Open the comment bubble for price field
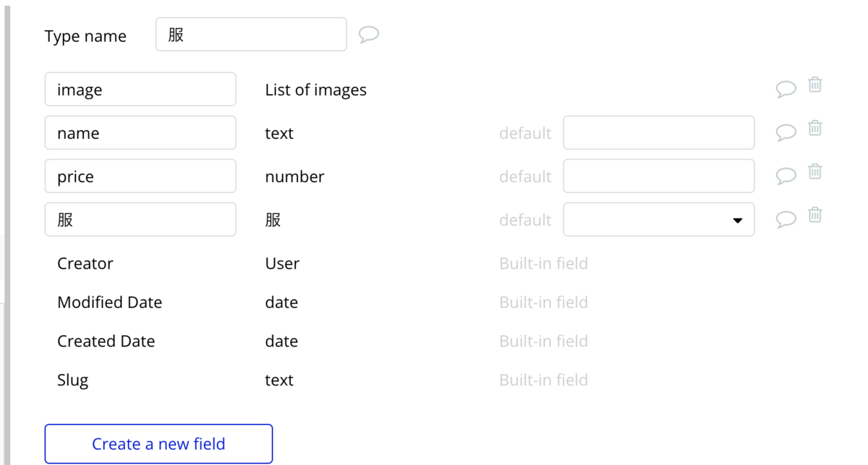The width and height of the screenshot is (868, 465). pos(786,176)
